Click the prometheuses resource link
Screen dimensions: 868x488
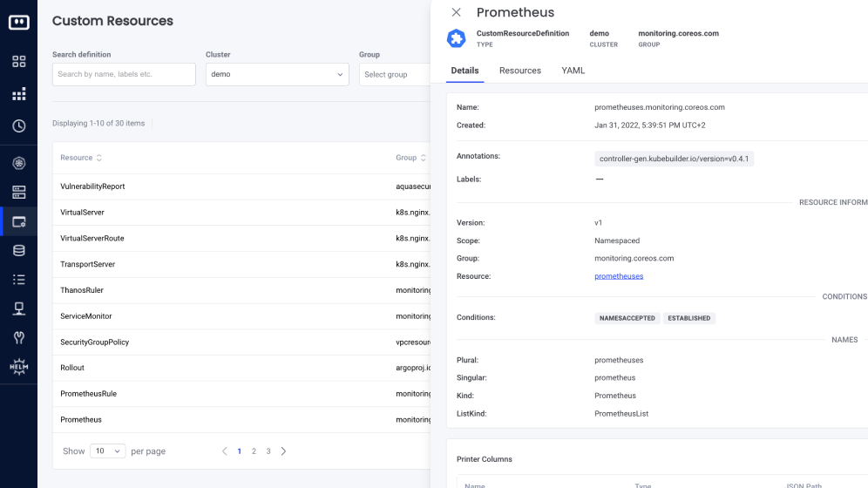pyautogui.click(x=619, y=276)
